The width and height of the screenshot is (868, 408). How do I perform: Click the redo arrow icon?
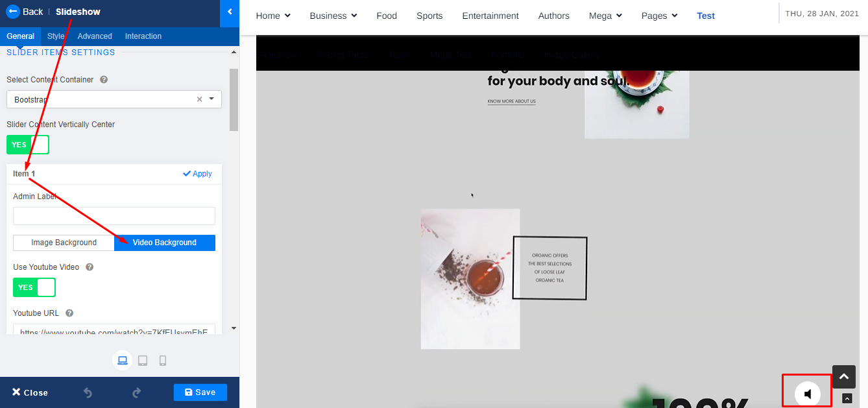tap(136, 392)
